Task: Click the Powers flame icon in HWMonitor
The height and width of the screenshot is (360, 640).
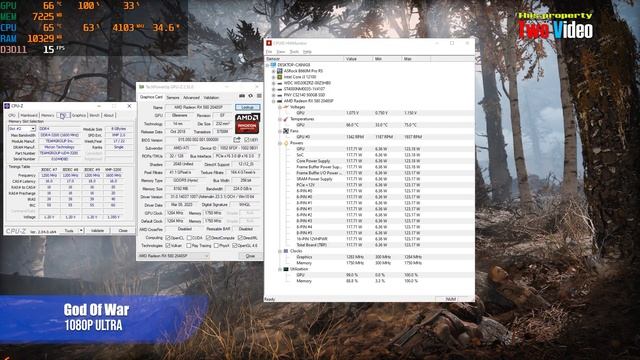Action: [286, 143]
